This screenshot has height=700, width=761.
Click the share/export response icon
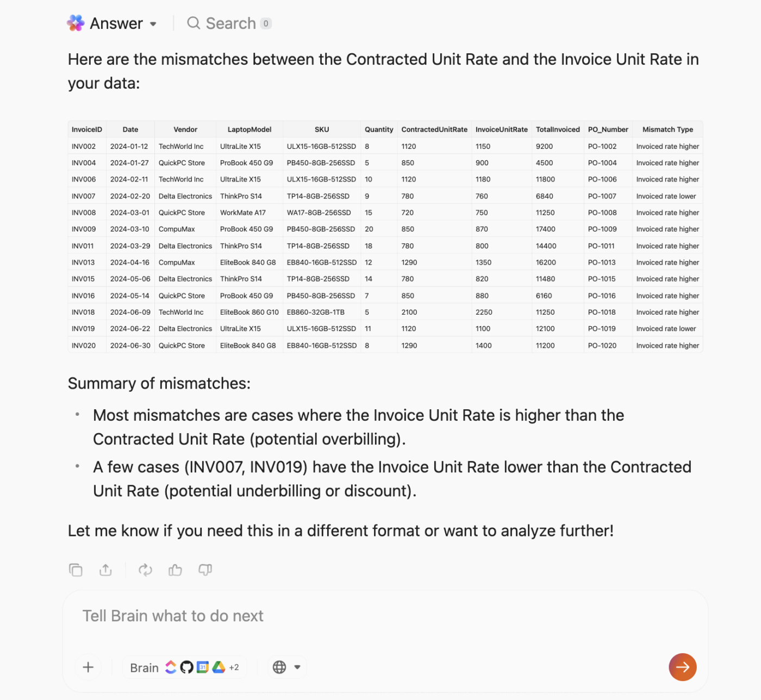[105, 570]
